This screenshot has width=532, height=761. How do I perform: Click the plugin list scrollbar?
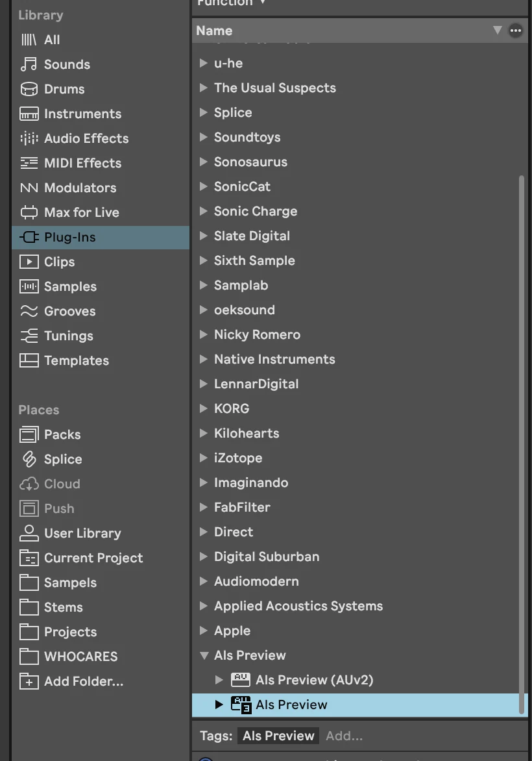tap(522, 444)
